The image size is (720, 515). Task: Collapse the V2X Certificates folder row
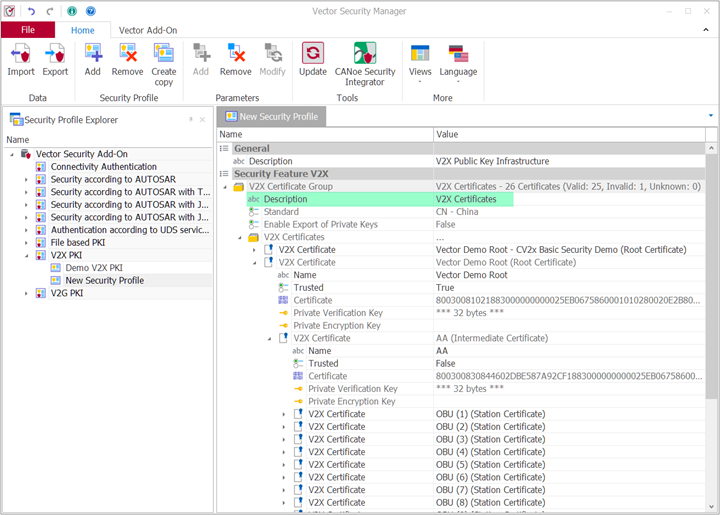click(x=240, y=237)
